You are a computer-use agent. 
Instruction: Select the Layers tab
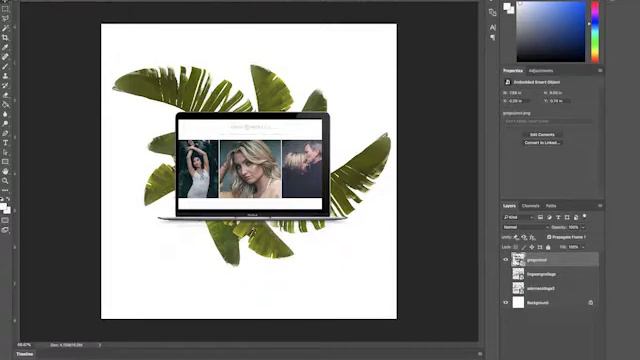[509, 206]
